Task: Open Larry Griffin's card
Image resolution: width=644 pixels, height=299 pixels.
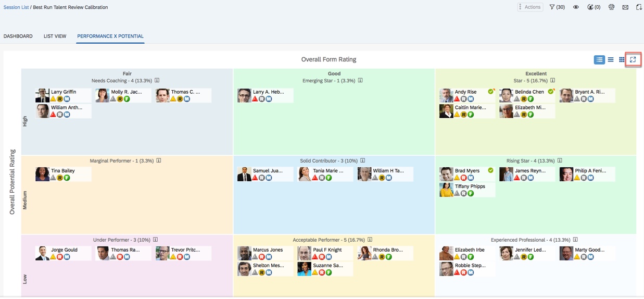Action: coord(63,95)
